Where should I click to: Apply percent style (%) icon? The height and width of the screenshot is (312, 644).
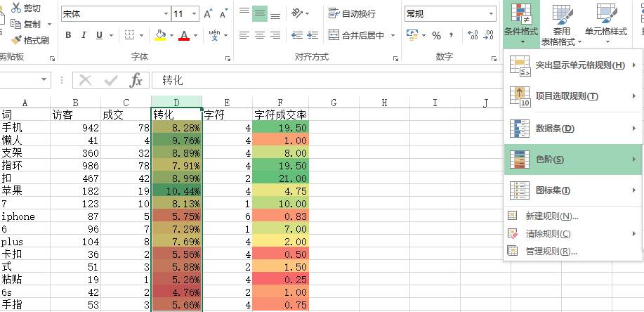(x=436, y=36)
